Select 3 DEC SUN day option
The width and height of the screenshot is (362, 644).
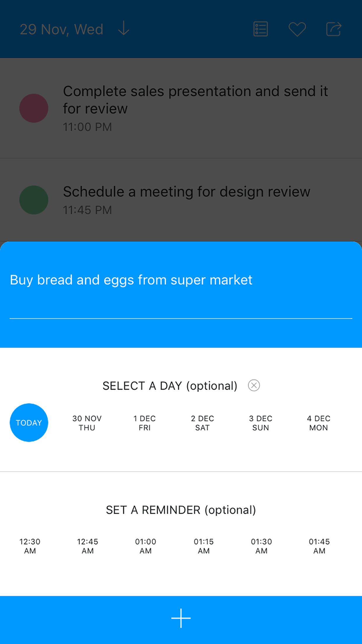tap(261, 423)
